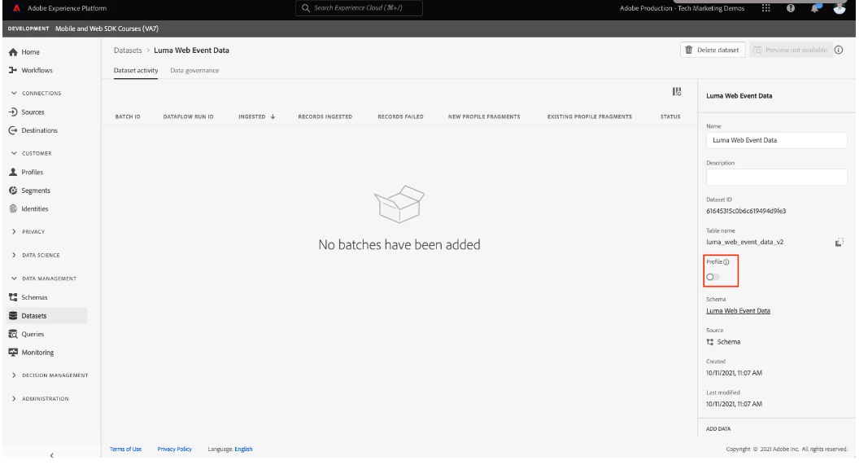Open Schemas in sidebar
The height and width of the screenshot is (465, 868).
34,297
